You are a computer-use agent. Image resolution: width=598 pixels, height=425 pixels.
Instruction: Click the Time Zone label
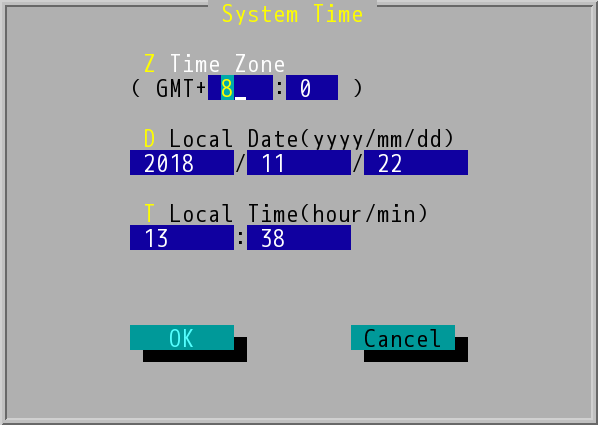point(228,63)
